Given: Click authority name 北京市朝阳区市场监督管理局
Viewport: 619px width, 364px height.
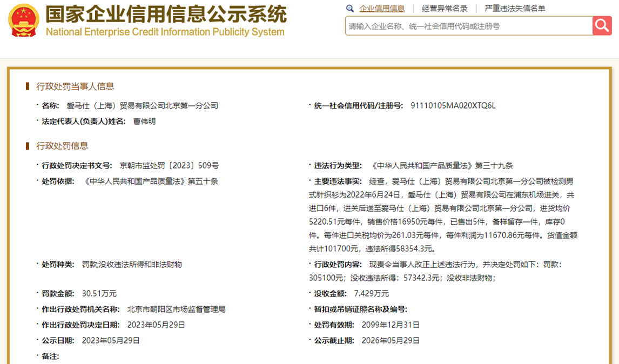Looking at the screenshot, I should [x=176, y=309].
